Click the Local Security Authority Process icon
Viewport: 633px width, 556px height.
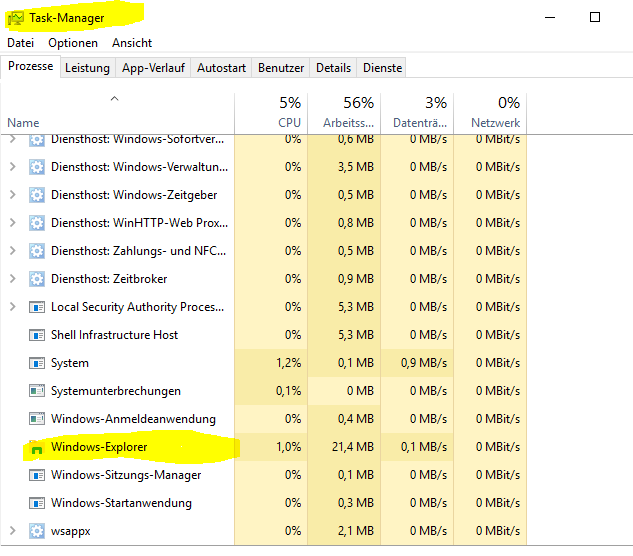(37, 307)
